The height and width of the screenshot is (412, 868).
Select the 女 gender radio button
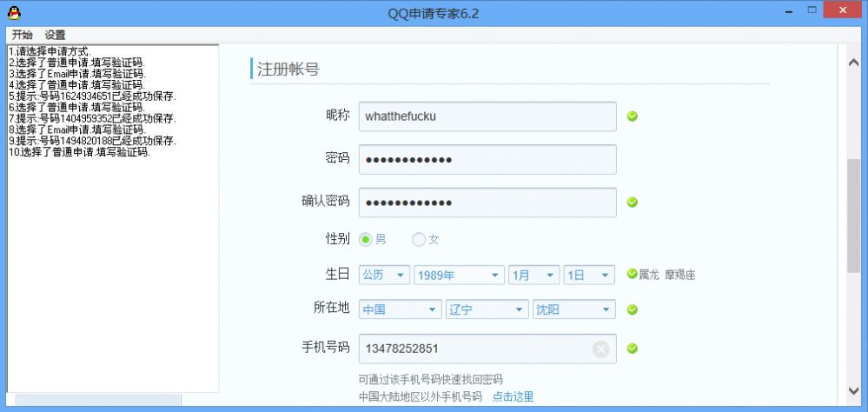coord(419,240)
